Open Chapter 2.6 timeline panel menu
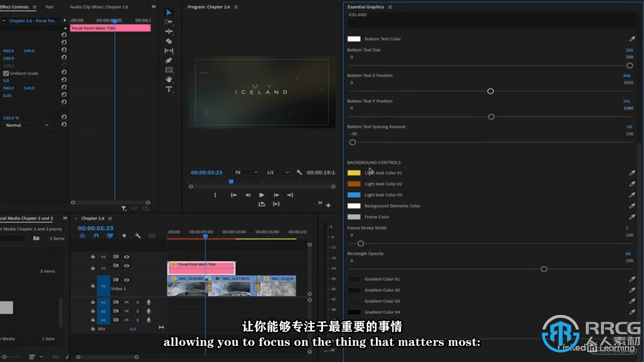Screen dimensions: 644x362 [110, 218]
